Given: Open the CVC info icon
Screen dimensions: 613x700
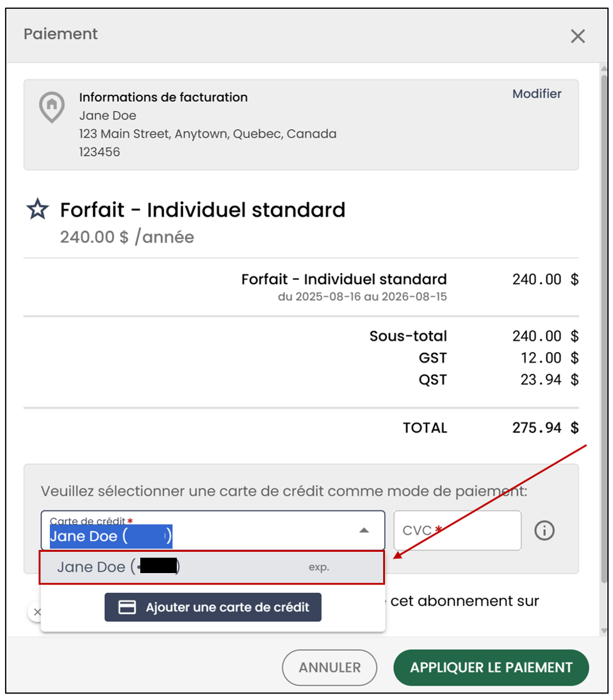Looking at the screenshot, I should [544, 530].
